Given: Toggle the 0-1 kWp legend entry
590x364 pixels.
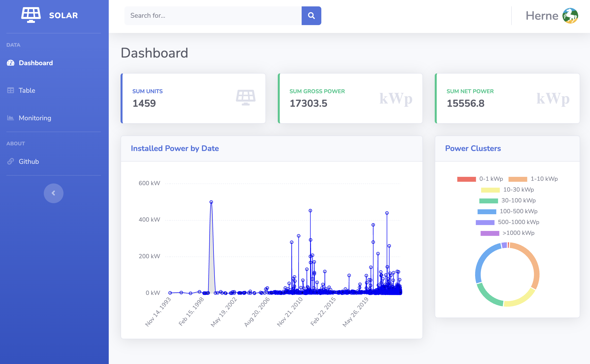Looking at the screenshot, I should click(491, 179).
